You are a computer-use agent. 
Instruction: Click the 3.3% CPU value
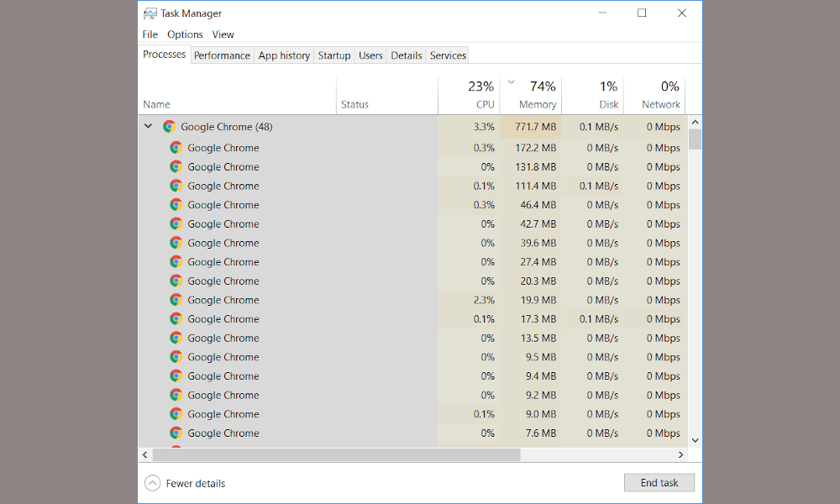pyautogui.click(x=484, y=127)
